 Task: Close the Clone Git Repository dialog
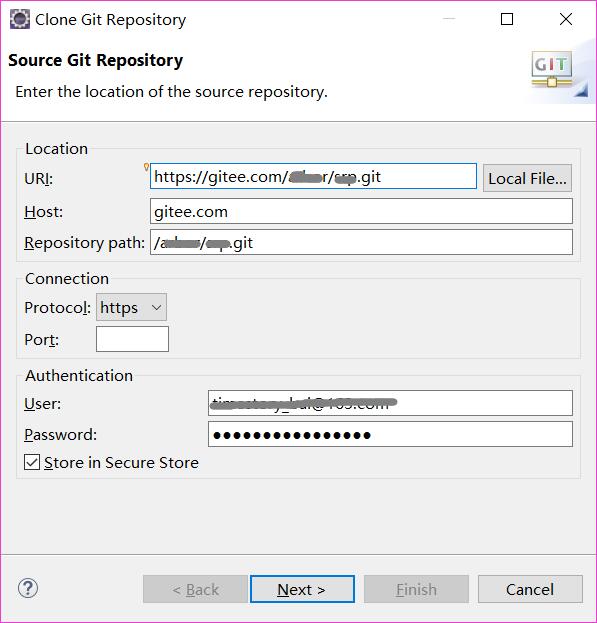coord(566,19)
